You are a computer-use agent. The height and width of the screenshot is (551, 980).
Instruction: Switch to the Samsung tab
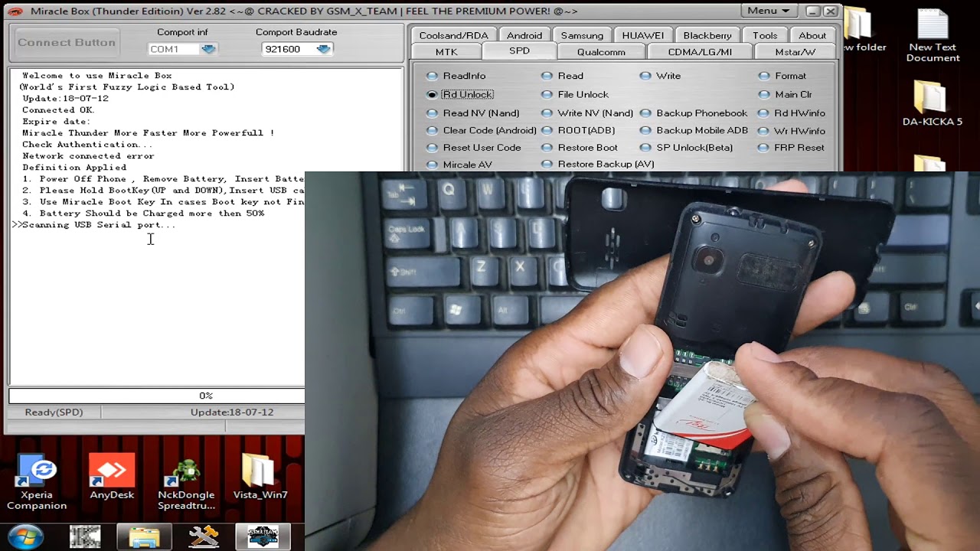tap(582, 35)
